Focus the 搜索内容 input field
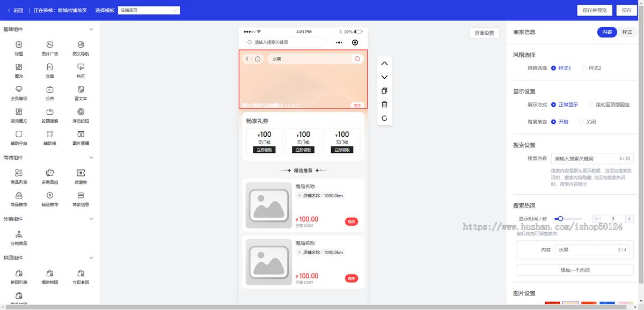The height and width of the screenshot is (310, 644). (592, 158)
